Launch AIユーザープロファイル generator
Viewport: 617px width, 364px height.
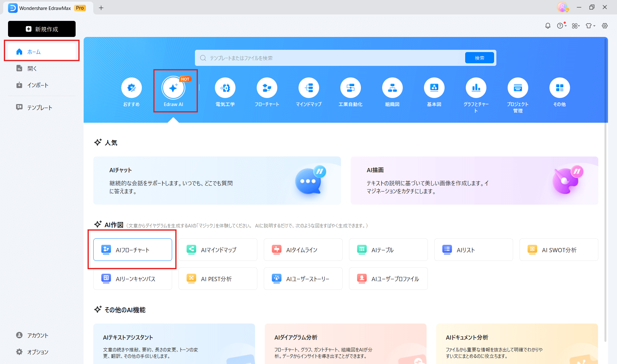[388, 279]
